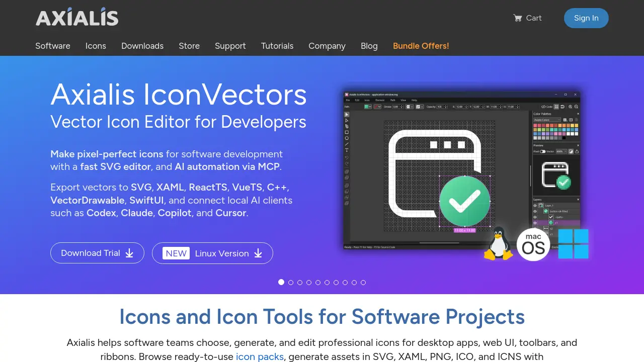Click the Preview panel icon thumbnail
Viewport: 644px width, 362px height.
point(556,175)
